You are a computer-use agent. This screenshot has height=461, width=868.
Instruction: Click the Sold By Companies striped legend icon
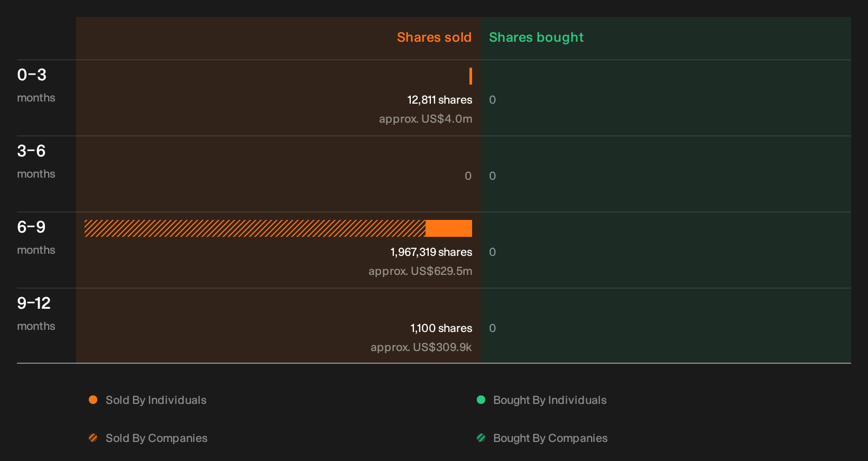[93, 438]
